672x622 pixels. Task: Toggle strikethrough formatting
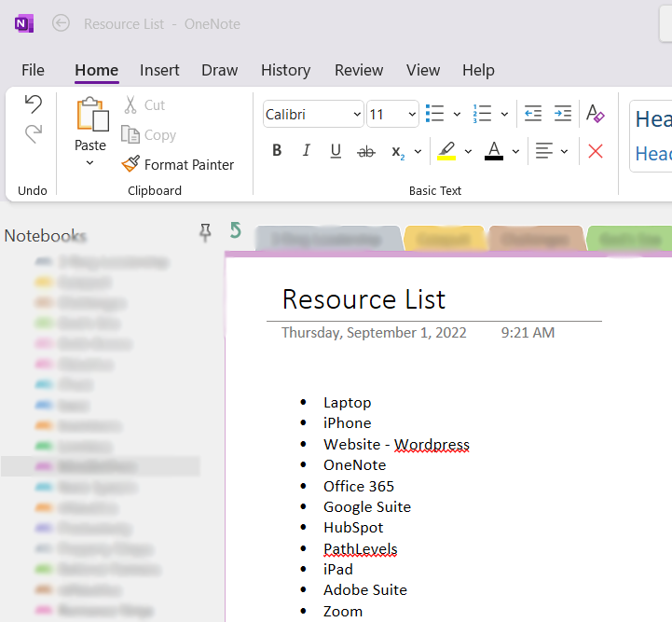coord(366,151)
